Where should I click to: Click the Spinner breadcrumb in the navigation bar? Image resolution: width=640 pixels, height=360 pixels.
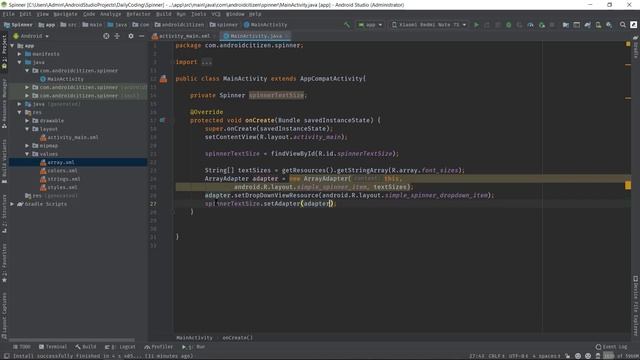tap(18, 25)
